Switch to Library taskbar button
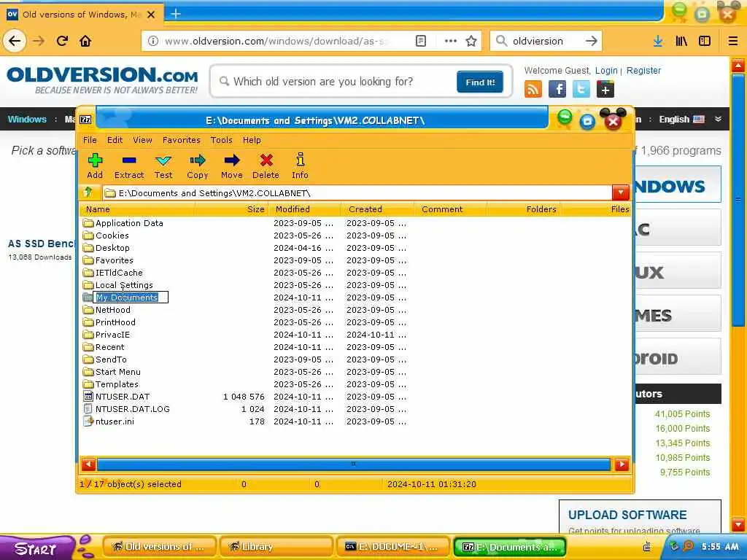This screenshot has width=747, height=560. [x=275, y=547]
